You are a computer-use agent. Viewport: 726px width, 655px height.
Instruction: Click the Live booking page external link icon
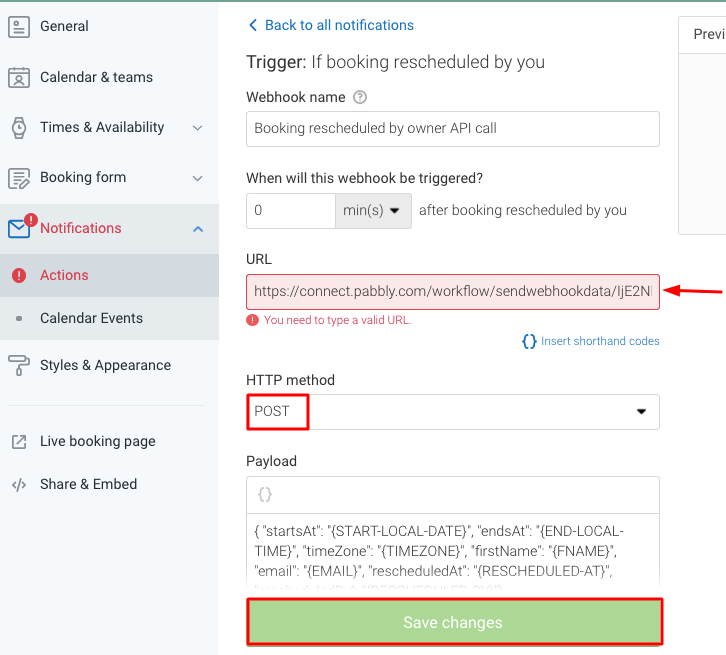pyautogui.click(x=19, y=442)
